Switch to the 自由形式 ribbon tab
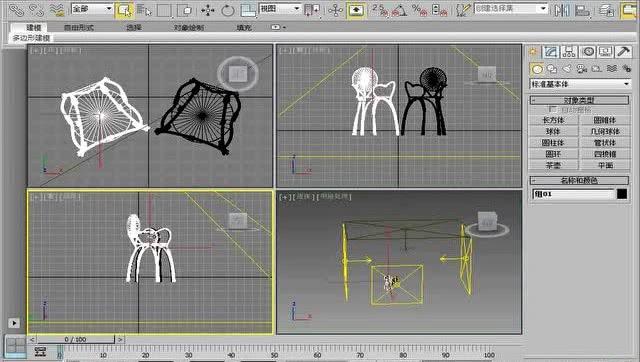 tap(79, 28)
